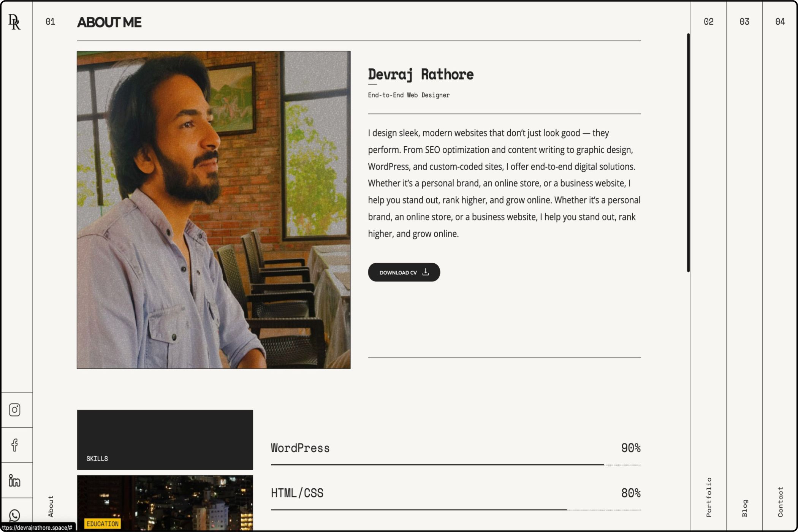Viewport: 798px width, 532px height.
Task: Open the 02 Portfolio section panel
Action: coord(708,266)
